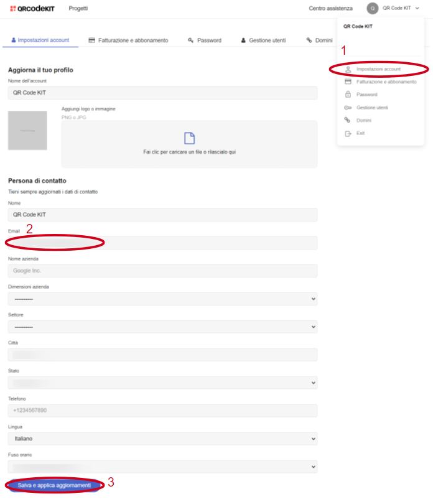The image size is (433, 504).
Task: Click user icon in Gestione utenti tab
Action: (243, 40)
